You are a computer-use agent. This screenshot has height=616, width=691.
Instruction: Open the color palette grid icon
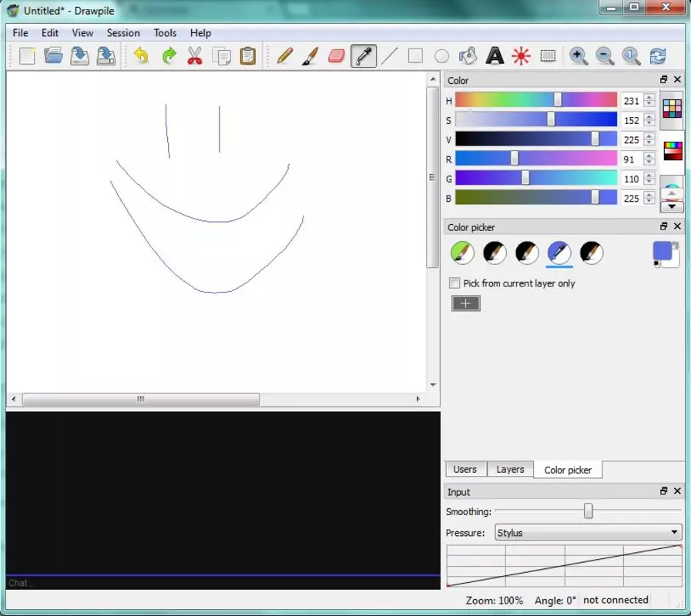pyautogui.click(x=672, y=109)
